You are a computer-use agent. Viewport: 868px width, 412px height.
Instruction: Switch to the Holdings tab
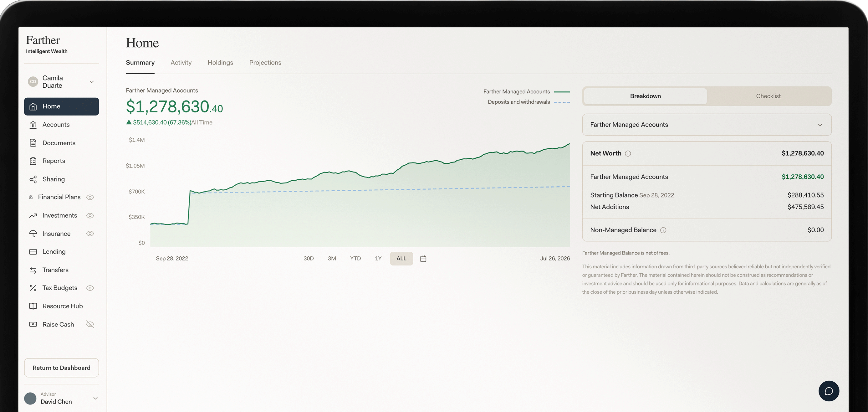click(220, 63)
